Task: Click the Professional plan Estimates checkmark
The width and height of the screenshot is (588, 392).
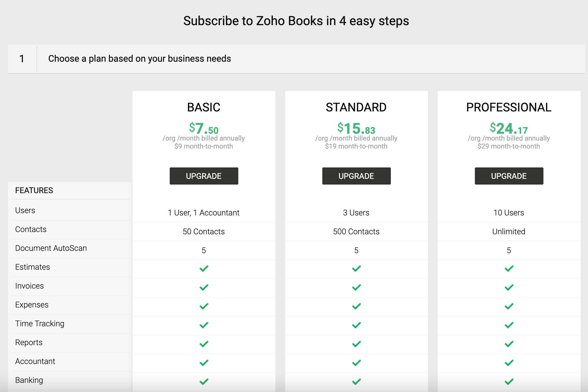Action: pyautogui.click(x=509, y=269)
